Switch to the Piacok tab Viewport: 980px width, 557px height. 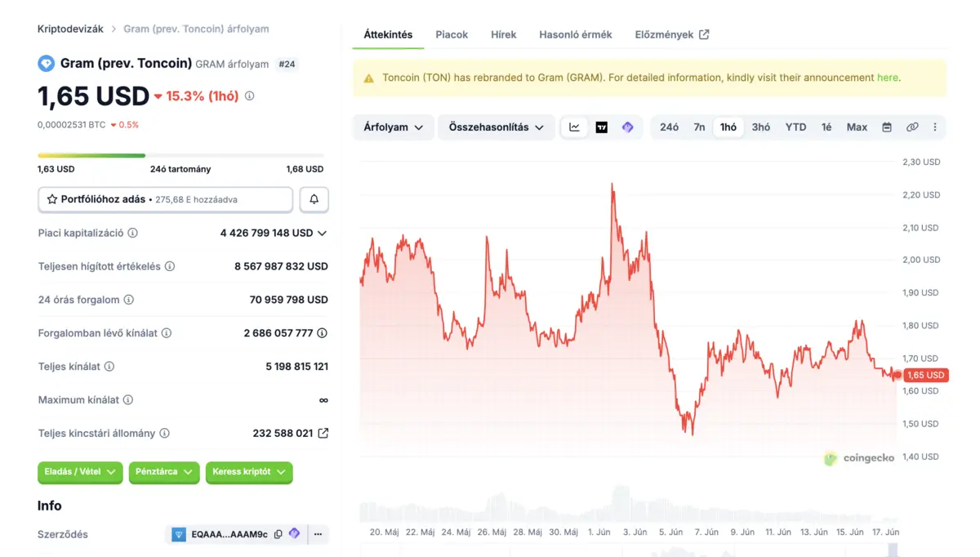click(452, 34)
